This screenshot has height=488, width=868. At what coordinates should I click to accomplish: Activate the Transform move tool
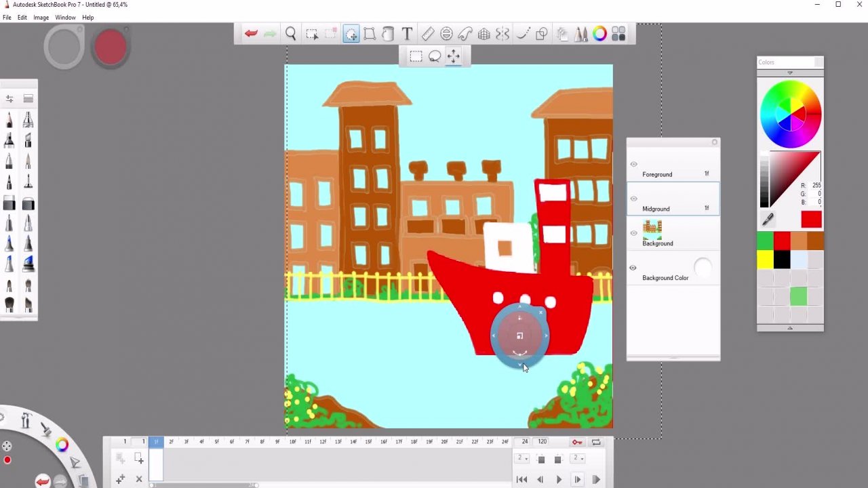[453, 56]
